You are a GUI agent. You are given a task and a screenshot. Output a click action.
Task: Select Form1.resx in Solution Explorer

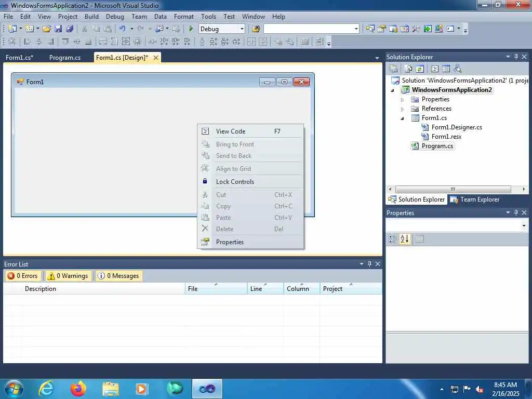click(x=446, y=137)
